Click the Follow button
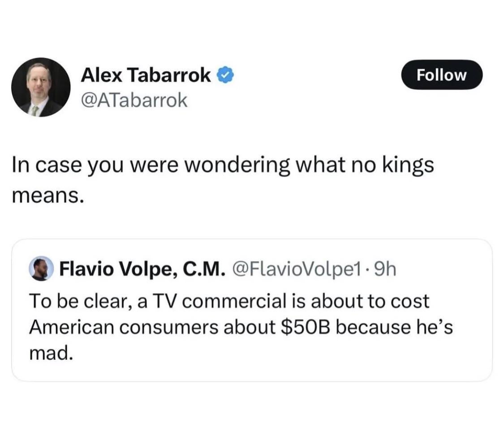 point(441,75)
